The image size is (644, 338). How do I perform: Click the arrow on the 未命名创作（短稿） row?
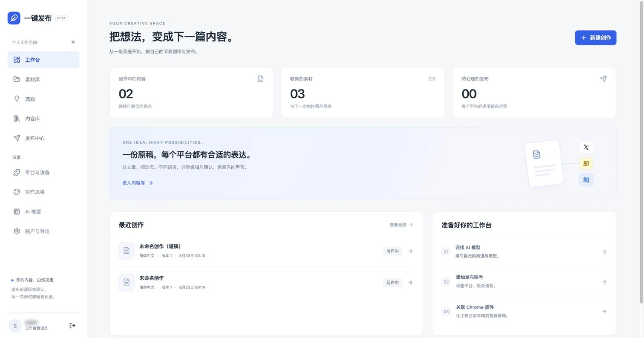[x=410, y=251]
